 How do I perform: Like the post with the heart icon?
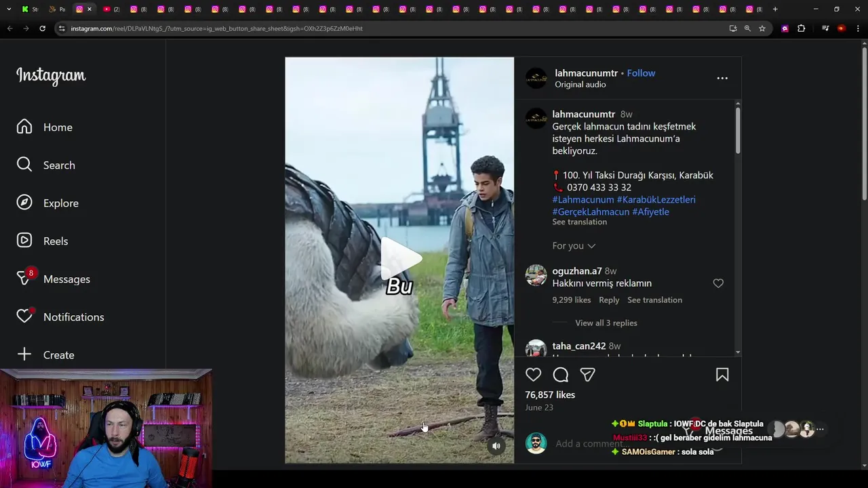pyautogui.click(x=534, y=375)
